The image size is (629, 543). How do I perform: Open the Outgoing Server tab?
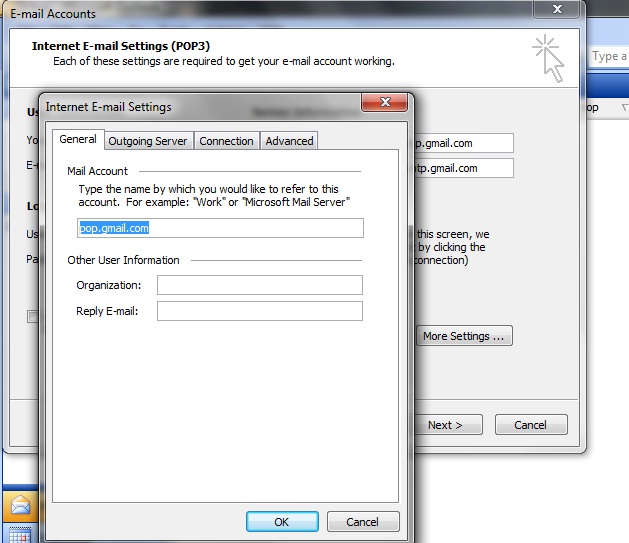click(x=148, y=141)
